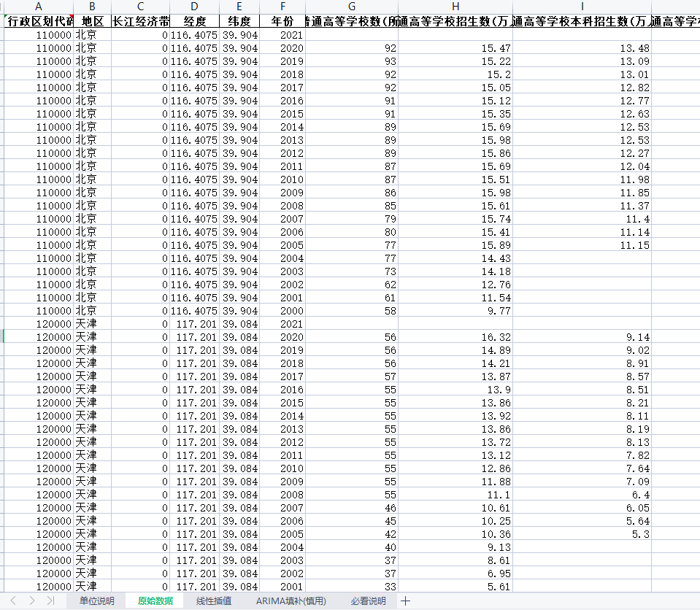Click the previous sheet navigation arrow

[x=12, y=601]
